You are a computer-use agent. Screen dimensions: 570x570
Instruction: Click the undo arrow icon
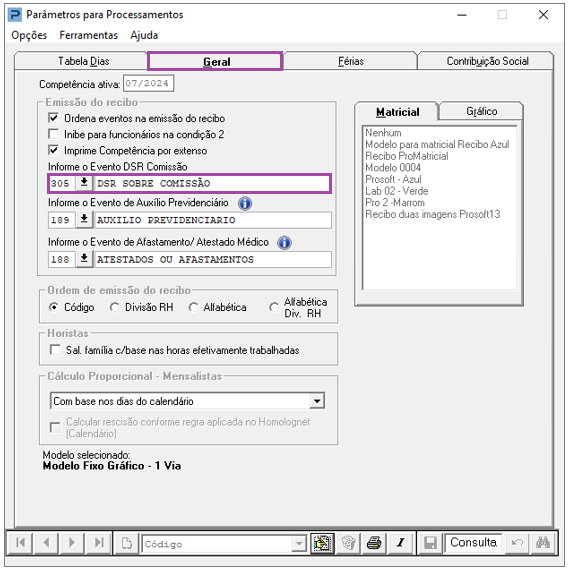click(x=517, y=543)
